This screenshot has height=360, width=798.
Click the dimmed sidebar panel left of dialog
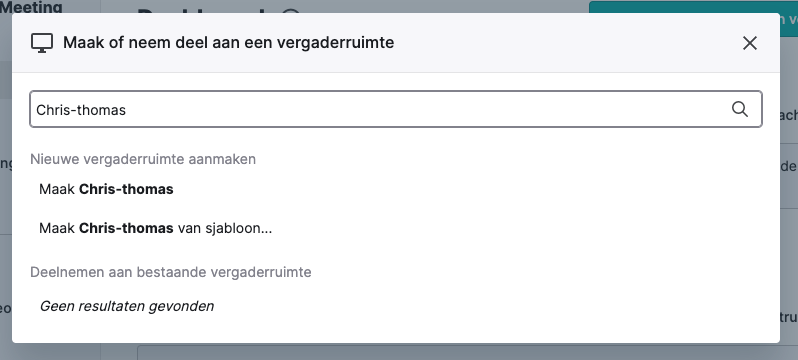point(6,204)
